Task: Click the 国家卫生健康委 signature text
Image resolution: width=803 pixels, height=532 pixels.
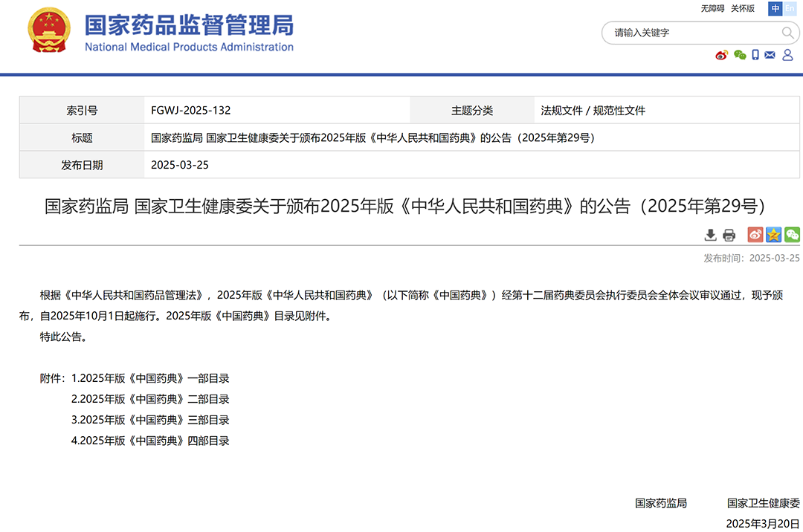Action: point(764,503)
